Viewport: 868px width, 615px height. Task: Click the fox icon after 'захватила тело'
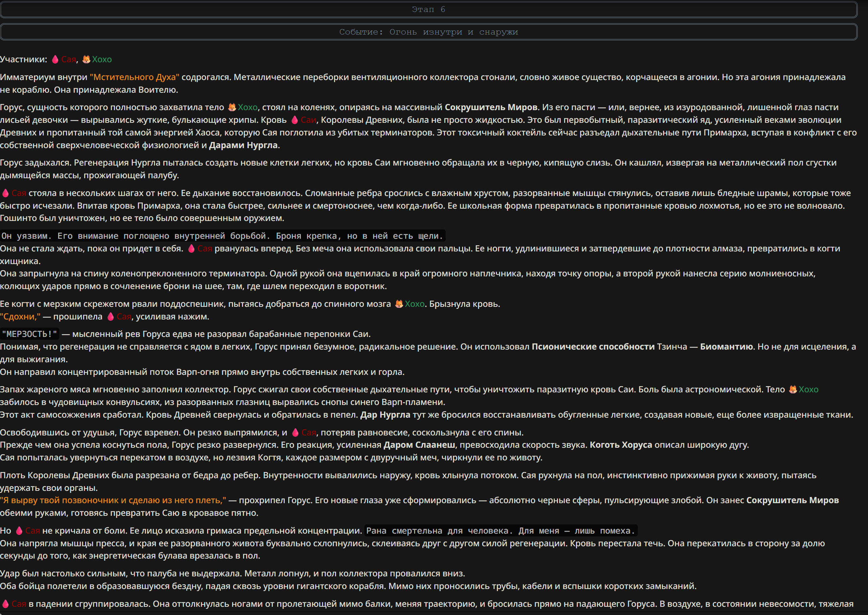point(232,107)
